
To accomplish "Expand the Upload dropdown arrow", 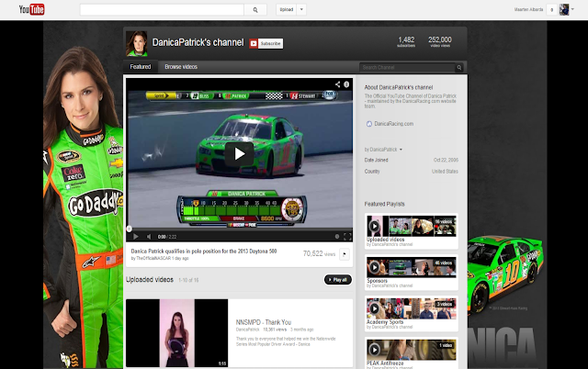I will [301, 10].
